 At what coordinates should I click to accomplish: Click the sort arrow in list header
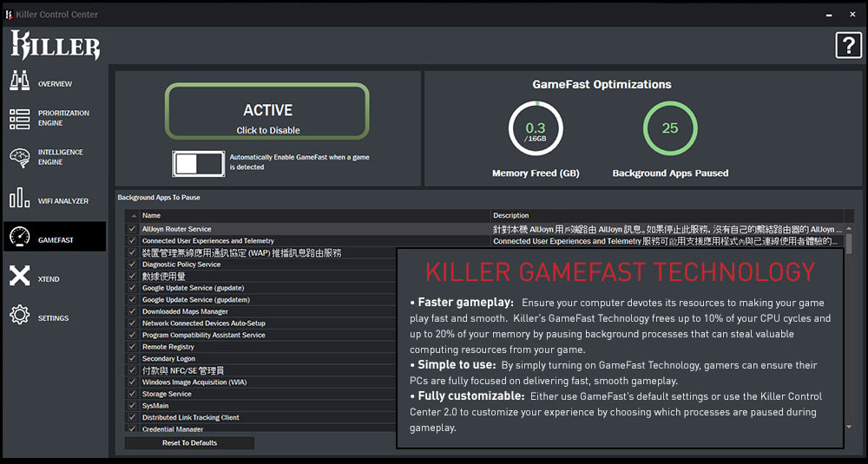134,216
